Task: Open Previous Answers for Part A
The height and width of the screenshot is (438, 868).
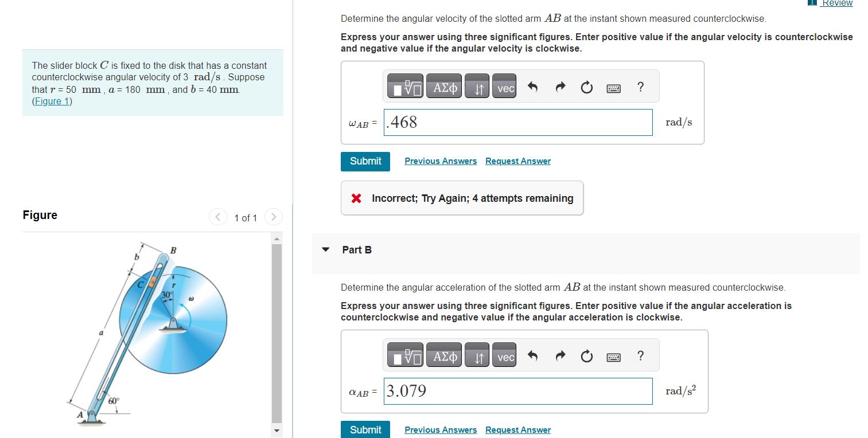Action: pyautogui.click(x=440, y=161)
